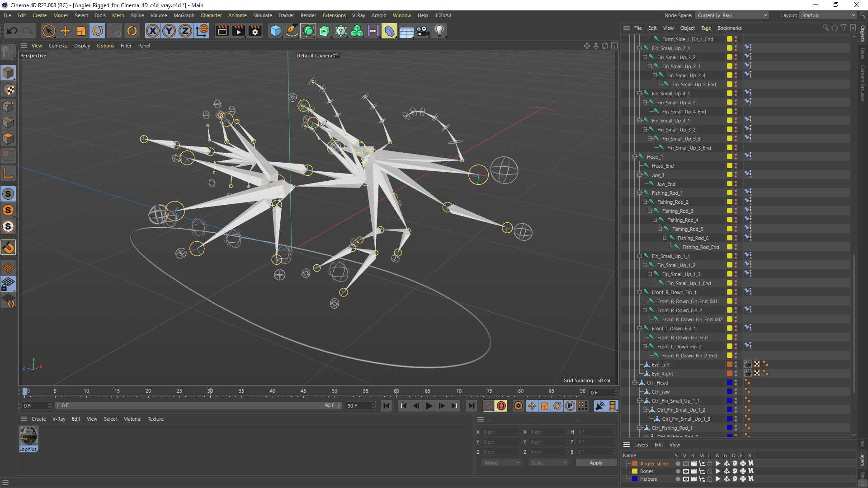Select Polygons mode in left toolbar

[x=8, y=139]
